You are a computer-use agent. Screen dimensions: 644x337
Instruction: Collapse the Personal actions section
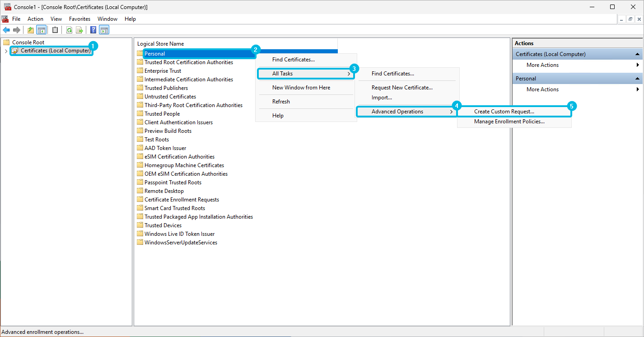coord(637,79)
